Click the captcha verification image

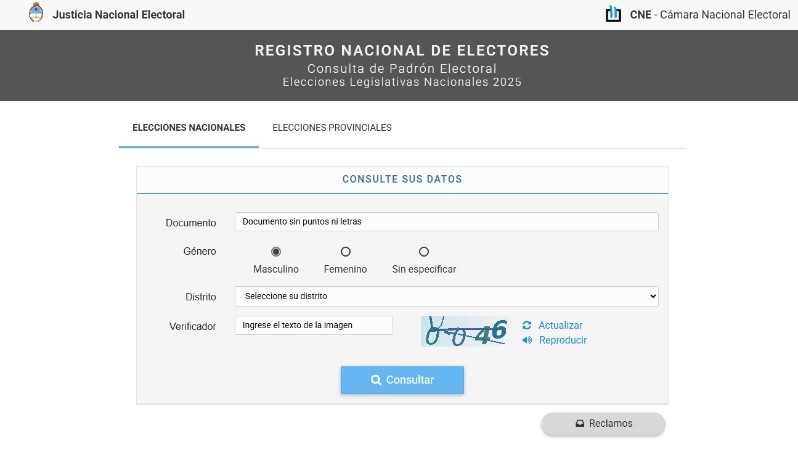point(466,331)
